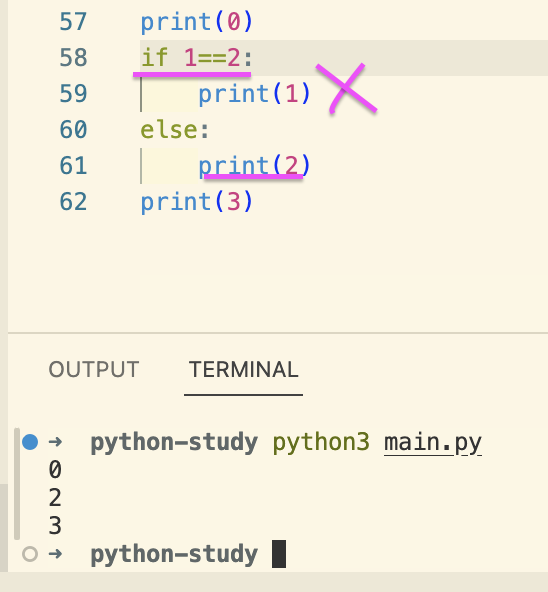The width and height of the screenshot is (548, 592).
Task: Click line number 58 in gutter
Action: [73, 57]
